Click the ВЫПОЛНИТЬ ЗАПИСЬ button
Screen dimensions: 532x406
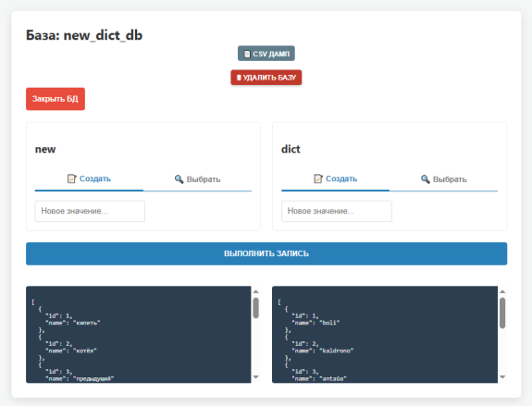coord(266,253)
